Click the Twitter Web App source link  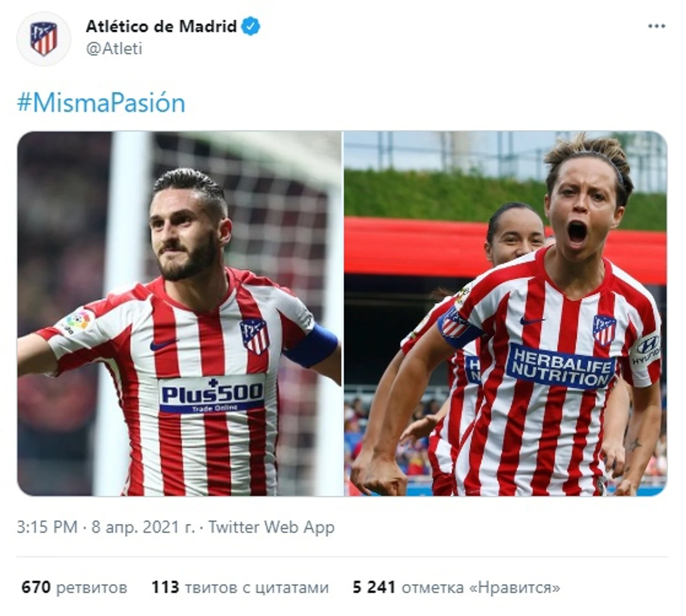click(271, 527)
